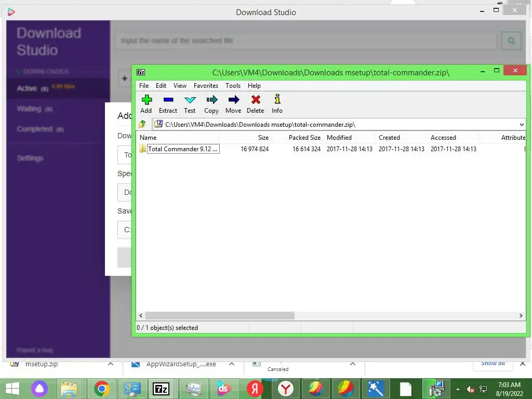Click the 16 974 824 size value
The width and height of the screenshot is (532, 399).
255,149
